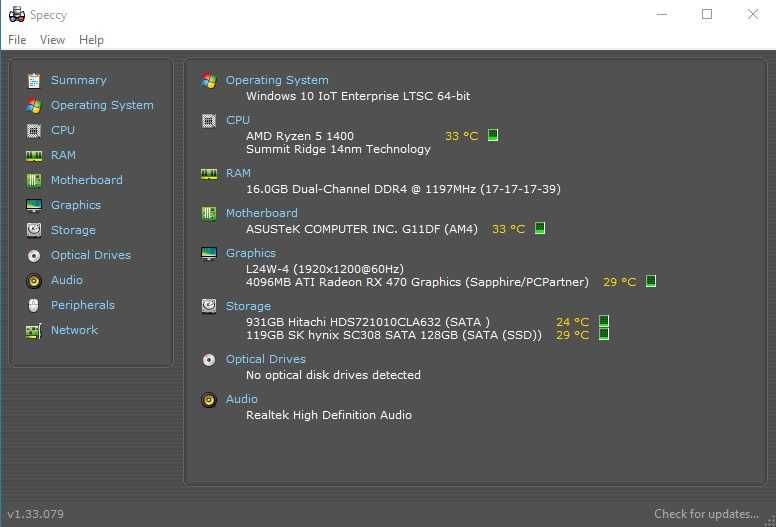Click the Storage drive icon in main panel
The width and height of the screenshot is (776, 527).
(x=209, y=306)
